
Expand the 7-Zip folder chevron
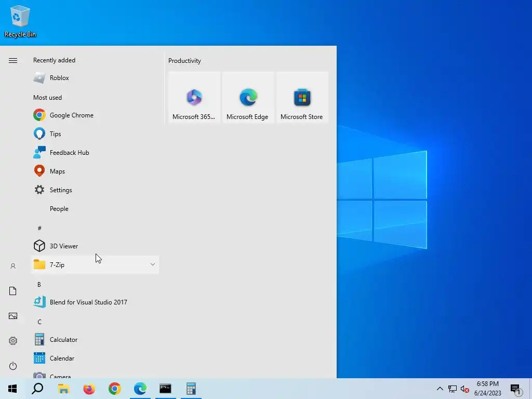153,264
